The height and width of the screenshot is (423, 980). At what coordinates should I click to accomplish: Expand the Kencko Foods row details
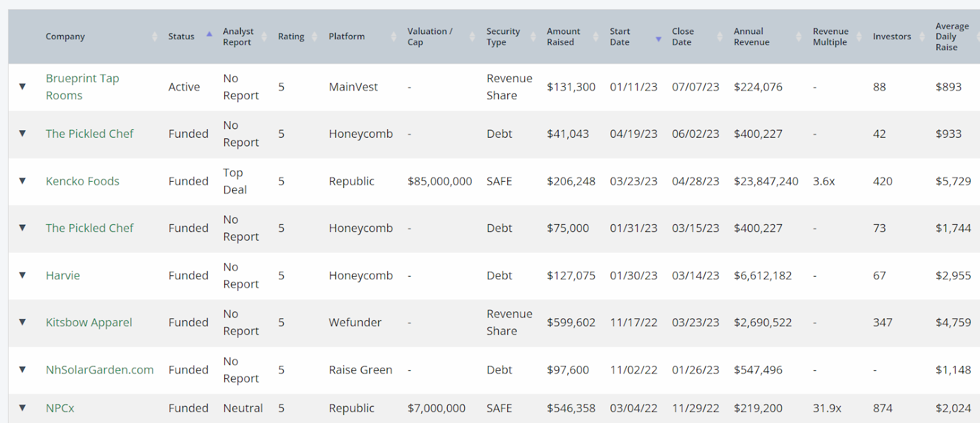click(23, 181)
